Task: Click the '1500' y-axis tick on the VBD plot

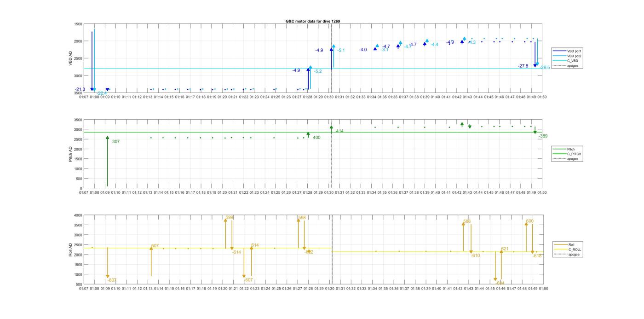Action: click(x=78, y=24)
